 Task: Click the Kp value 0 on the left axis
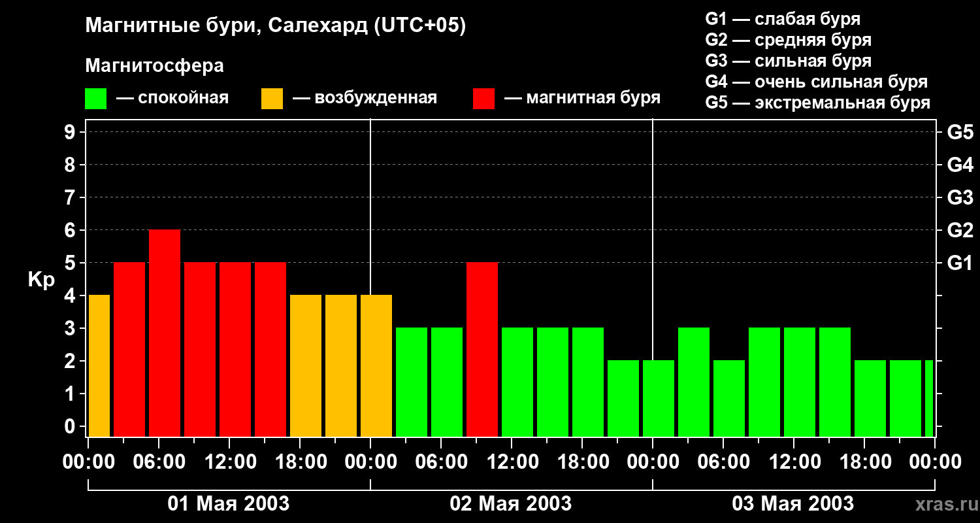click(71, 426)
